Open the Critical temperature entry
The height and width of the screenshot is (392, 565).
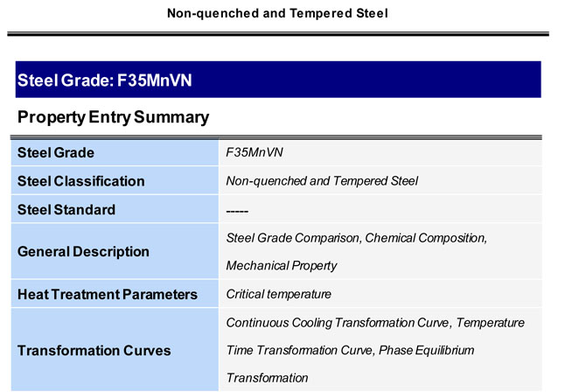pyautogui.click(x=278, y=294)
